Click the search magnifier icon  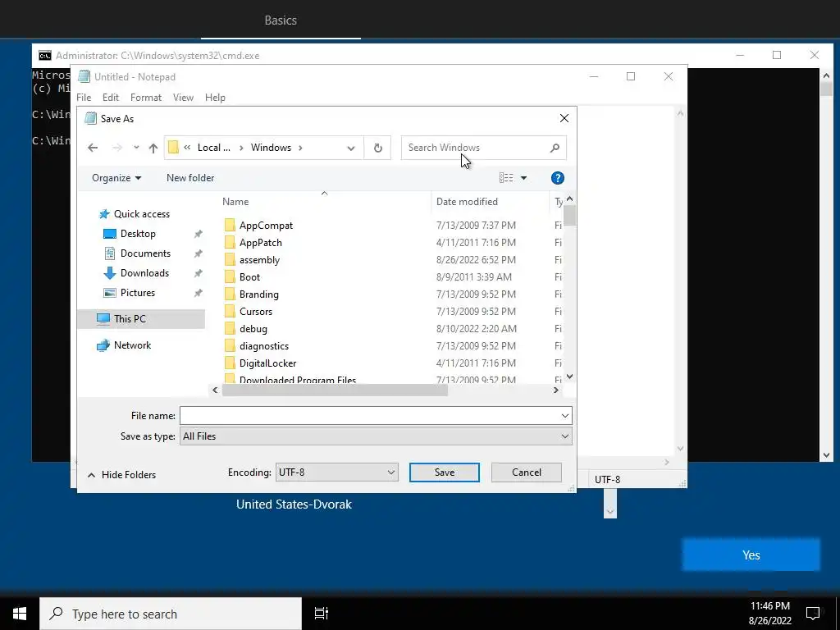(x=555, y=148)
